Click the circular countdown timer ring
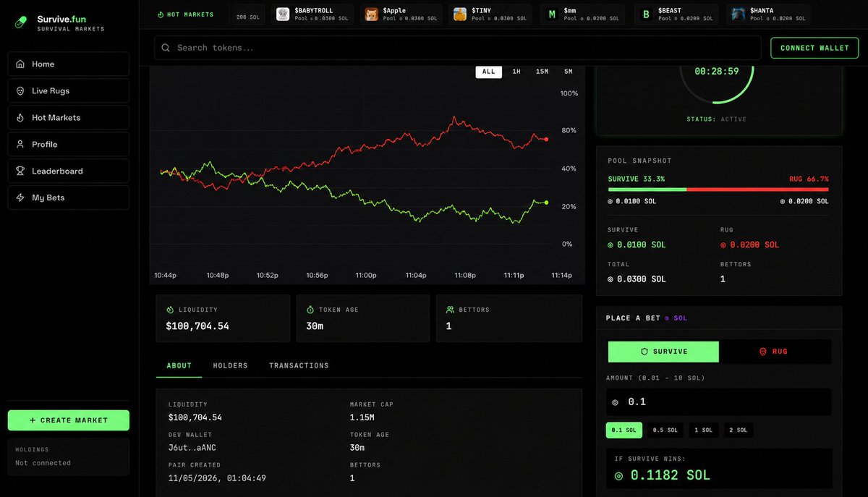Viewport: 868px width, 497px height. [x=716, y=71]
